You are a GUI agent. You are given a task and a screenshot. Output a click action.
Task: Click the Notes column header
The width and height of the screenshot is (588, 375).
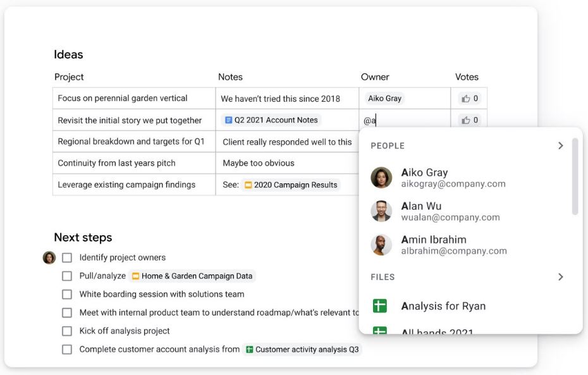230,77
